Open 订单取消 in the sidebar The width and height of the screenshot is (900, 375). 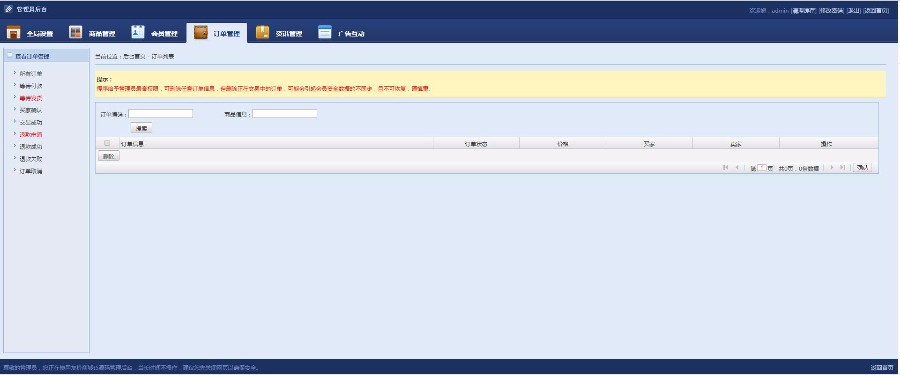coord(30,171)
